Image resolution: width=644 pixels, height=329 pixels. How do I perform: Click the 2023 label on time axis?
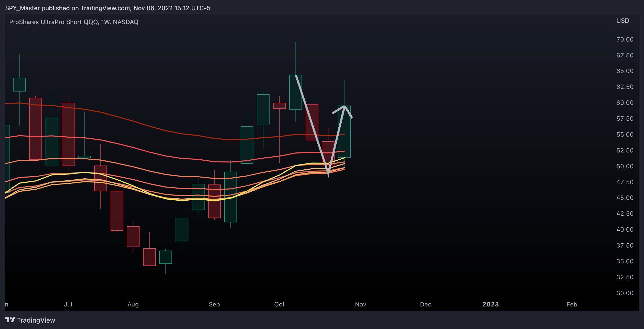[x=490, y=304]
